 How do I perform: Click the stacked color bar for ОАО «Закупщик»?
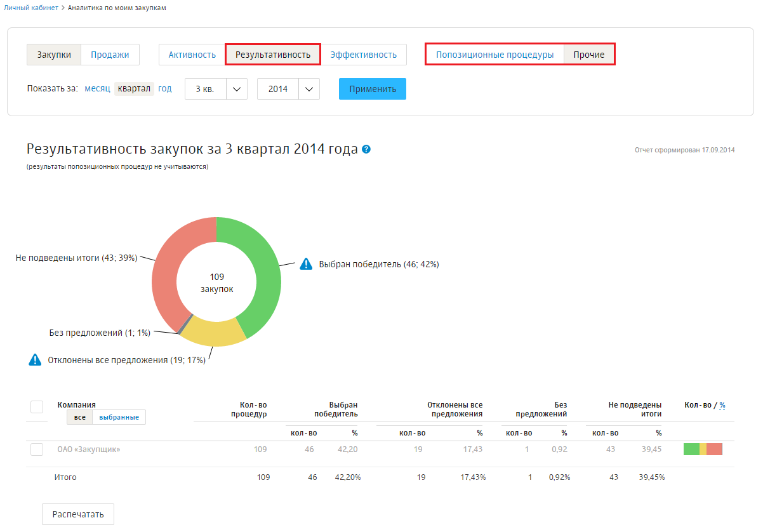coord(703,449)
